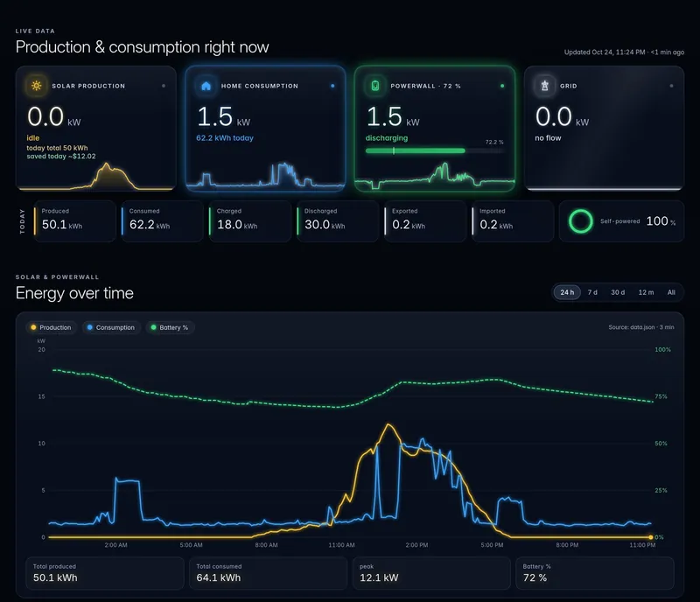Screen dimensions: 700x602
Task: Click status dot on Solar Production card
Action: click(164, 86)
